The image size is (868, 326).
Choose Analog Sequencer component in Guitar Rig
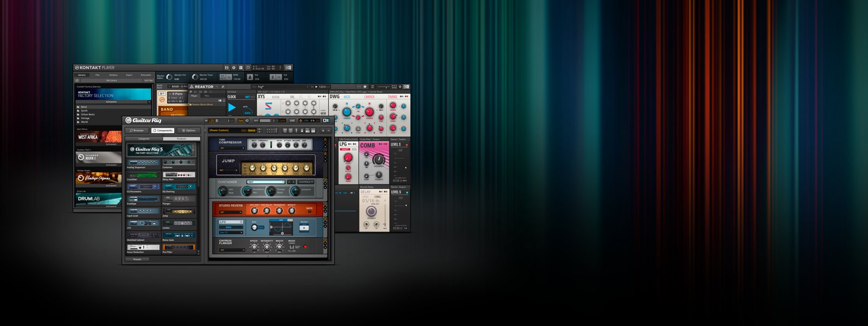point(143,164)
